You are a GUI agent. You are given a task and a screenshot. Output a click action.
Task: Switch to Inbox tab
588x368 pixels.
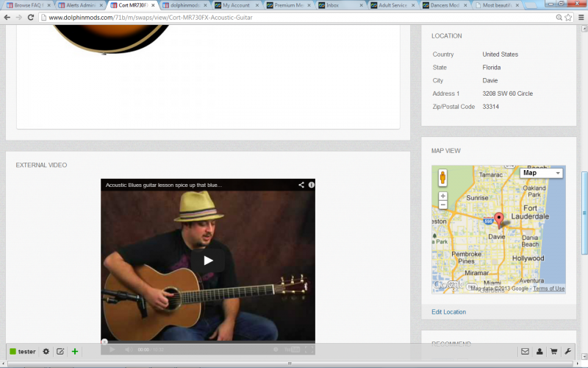(340, 5)
